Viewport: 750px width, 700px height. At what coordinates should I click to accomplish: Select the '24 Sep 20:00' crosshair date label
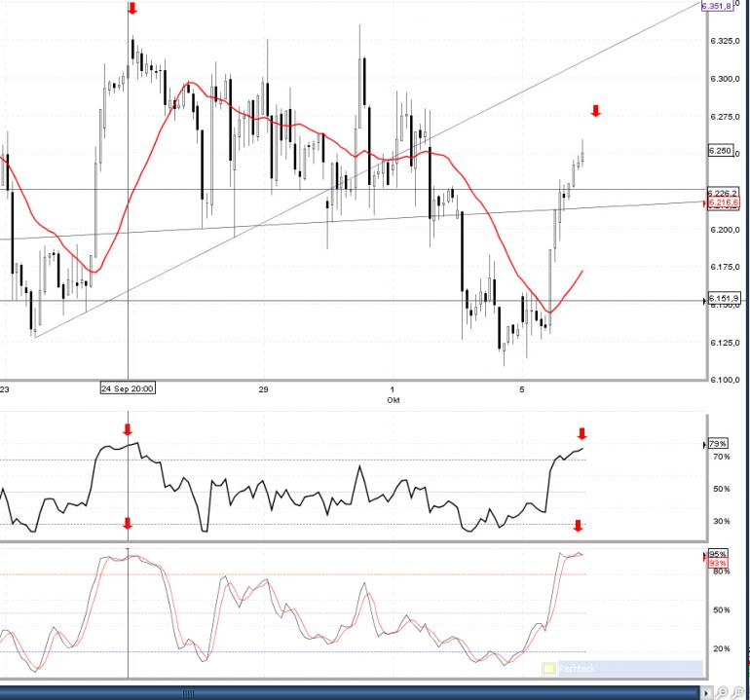click(x=128, y=388)
